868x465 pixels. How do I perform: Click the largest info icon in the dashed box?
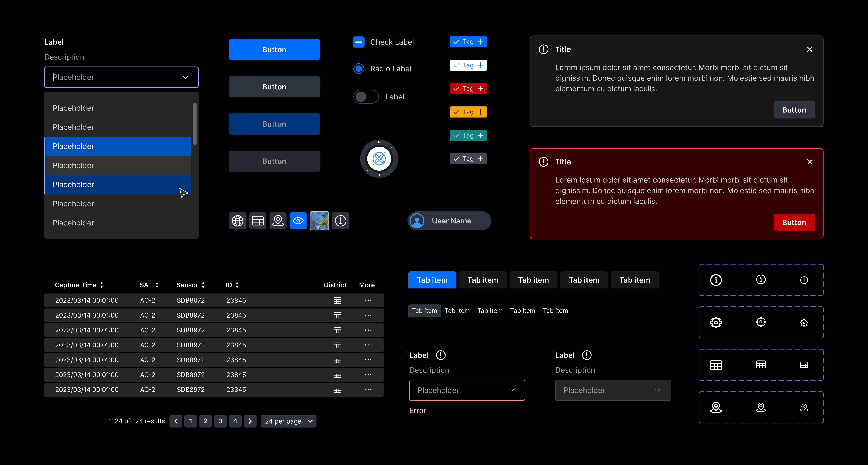click(716, 280)
